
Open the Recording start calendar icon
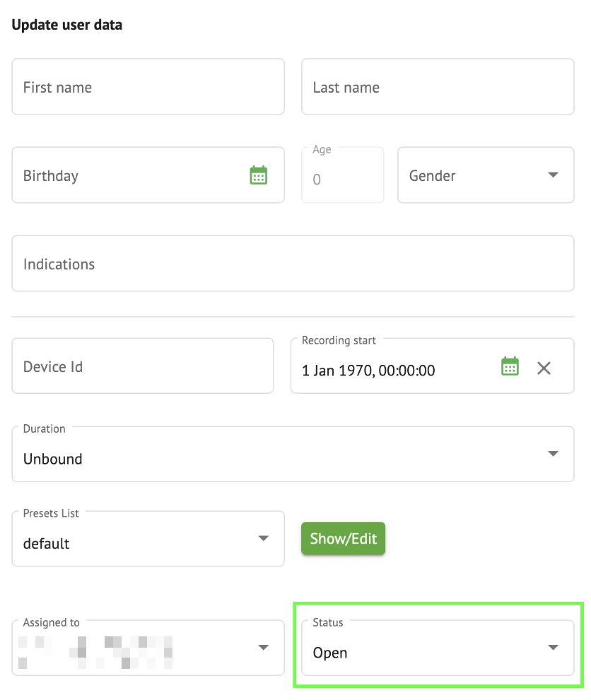click(510, 366)
